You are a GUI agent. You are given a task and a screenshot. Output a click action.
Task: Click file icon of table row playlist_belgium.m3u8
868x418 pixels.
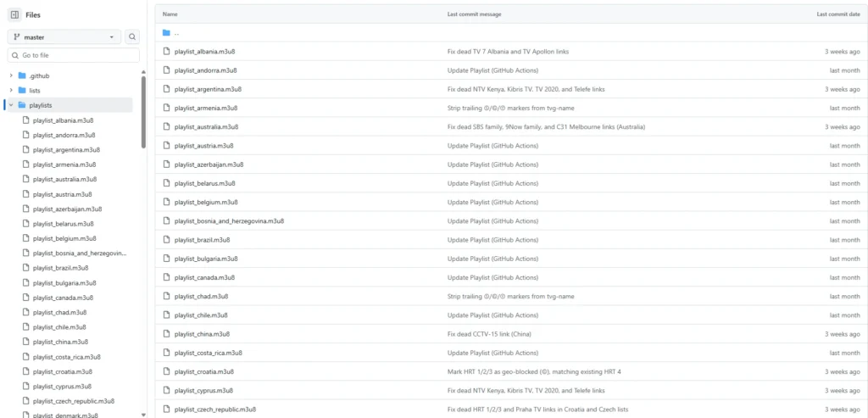click(166, 202)
